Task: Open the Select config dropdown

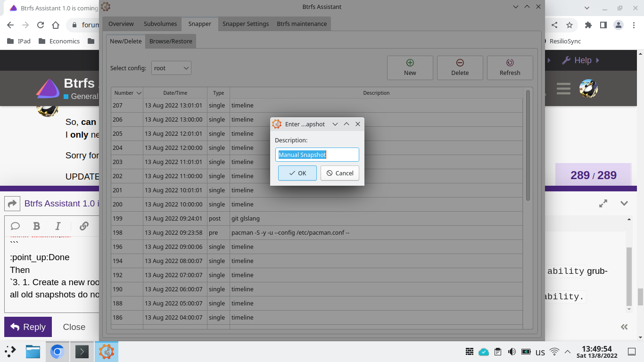Action: [x=171, y=68]
